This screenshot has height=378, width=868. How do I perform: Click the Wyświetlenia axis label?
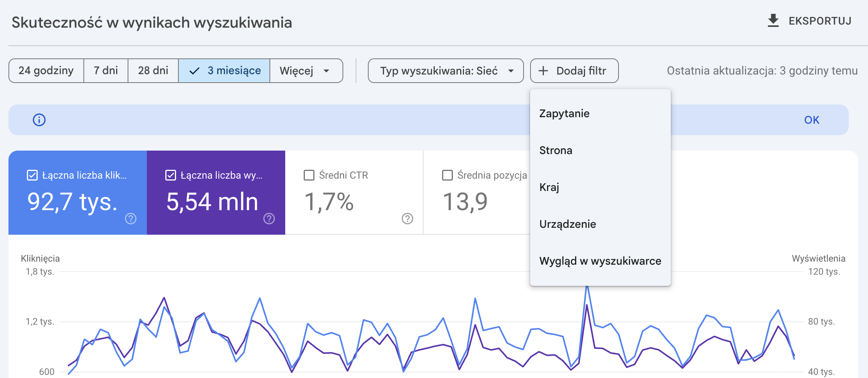tap(818, 258)
